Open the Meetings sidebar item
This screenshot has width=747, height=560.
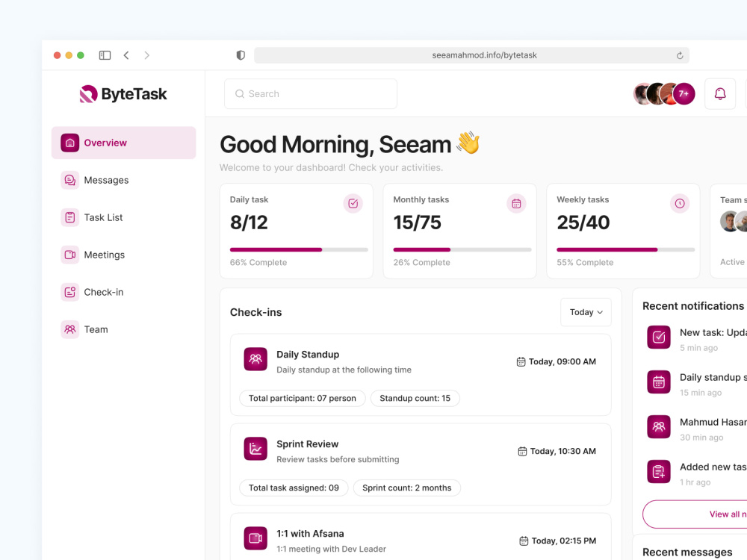click(123, 255)
